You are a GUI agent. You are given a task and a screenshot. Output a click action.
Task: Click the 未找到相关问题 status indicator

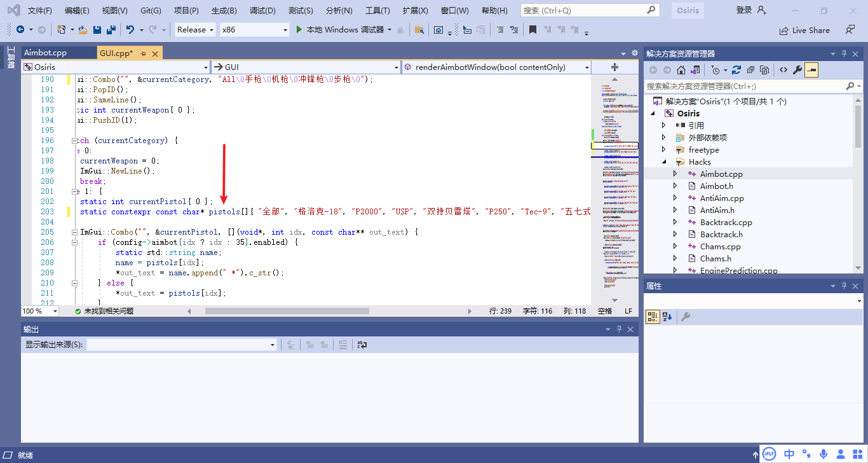(104, 311)
